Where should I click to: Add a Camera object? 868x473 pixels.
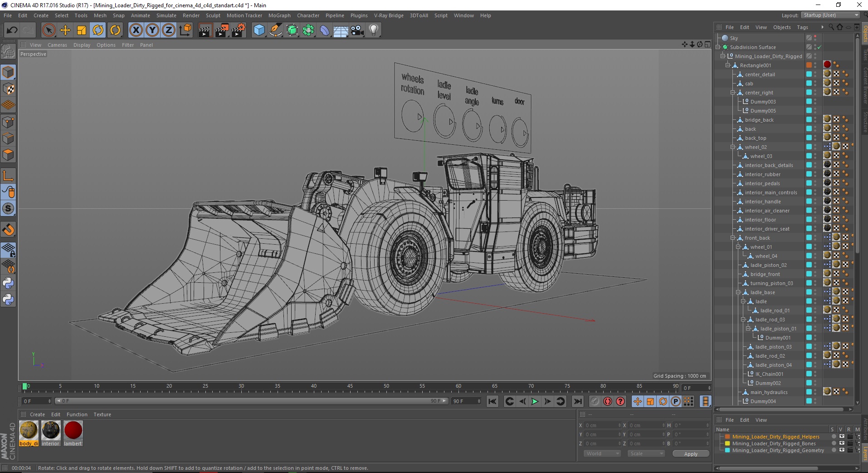click(x=357, y=30)
